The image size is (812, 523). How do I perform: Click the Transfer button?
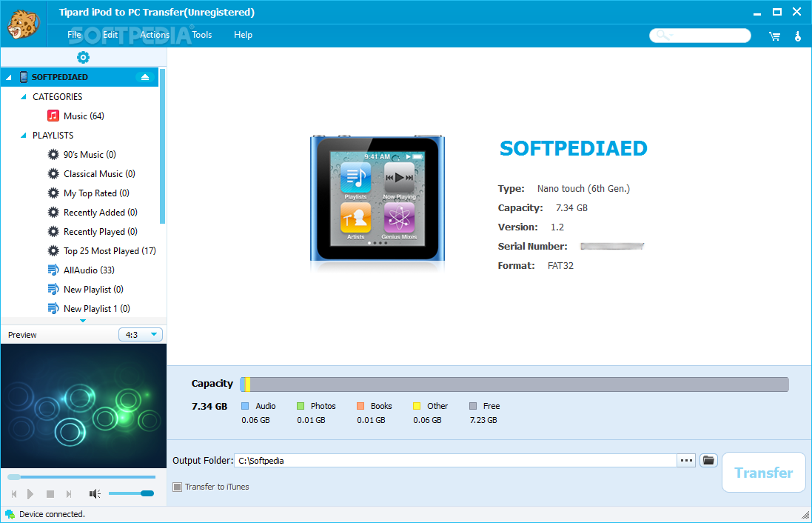[764, 472]
